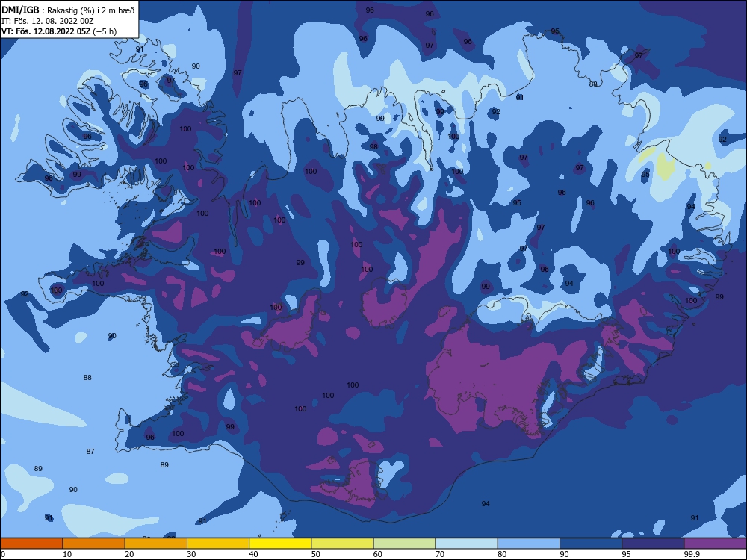Click the '50' legend scale label
Image resolution: width=747 pixels, height=560 pixels.
pos(316,554)
